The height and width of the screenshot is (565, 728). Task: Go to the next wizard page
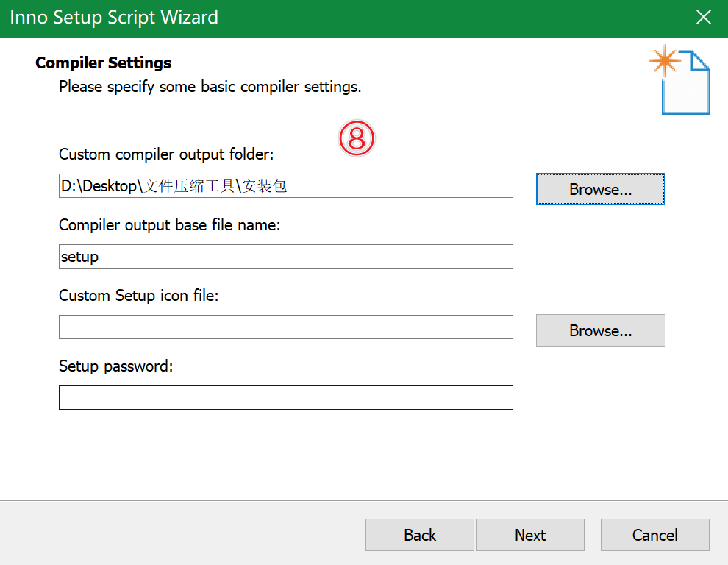529,535
